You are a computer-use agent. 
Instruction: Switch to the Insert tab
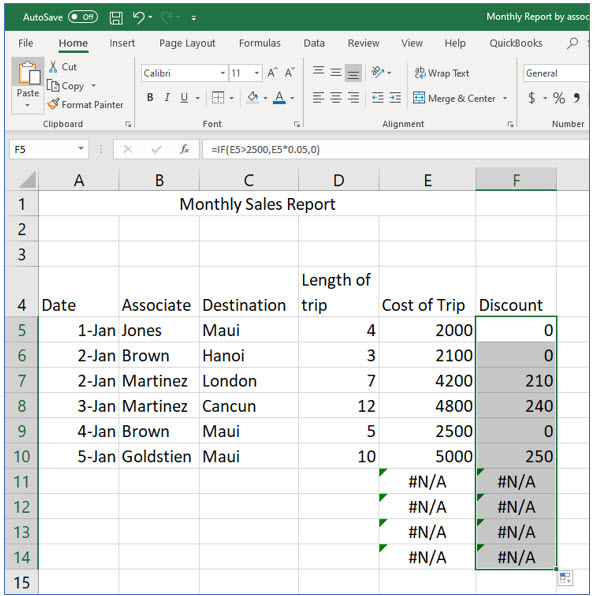[x=122, y=43]
